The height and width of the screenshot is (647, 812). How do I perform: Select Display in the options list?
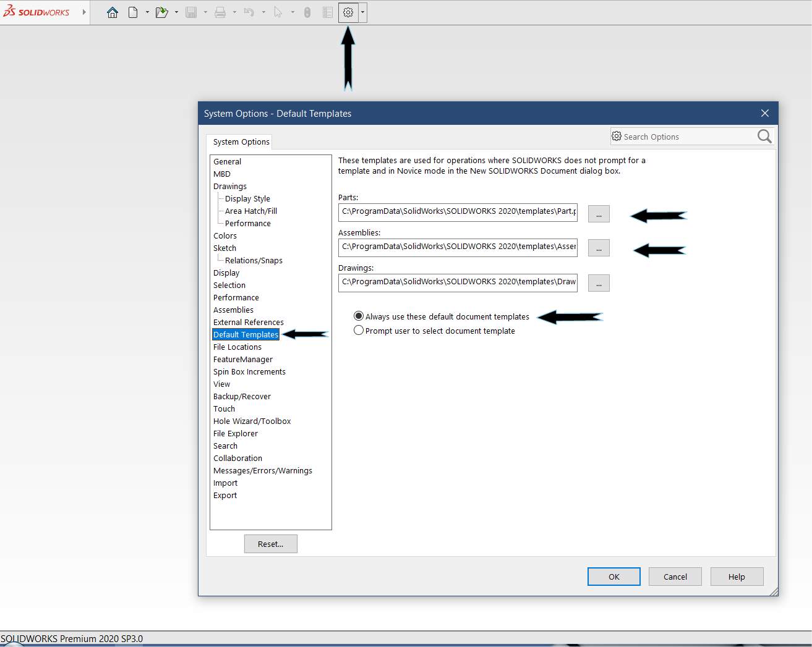coord(226,273)
